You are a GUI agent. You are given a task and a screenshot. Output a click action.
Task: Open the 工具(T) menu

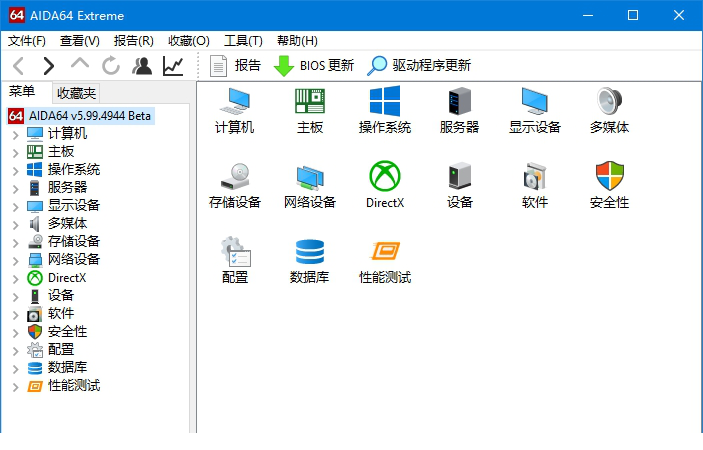click(243, 41)
